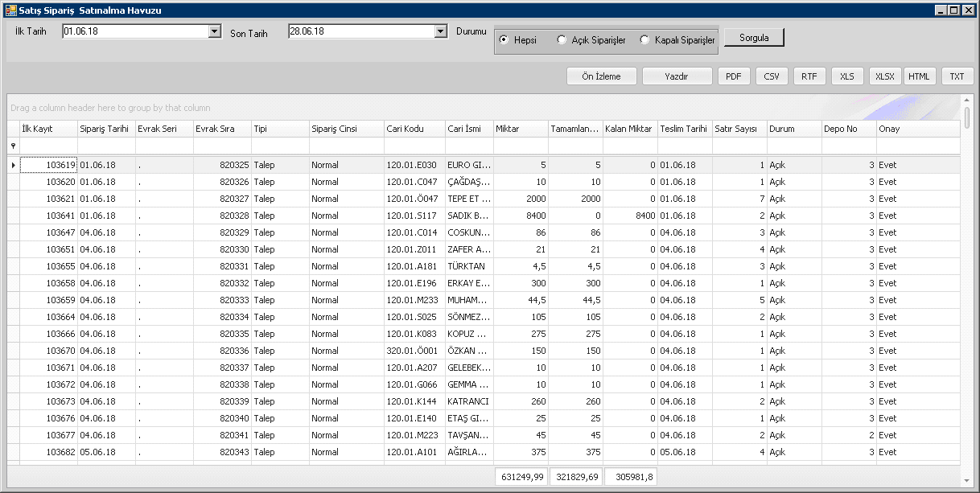Select the Açık Siparişler radio option
The image size is (980, 493).
tap(562, 40)
